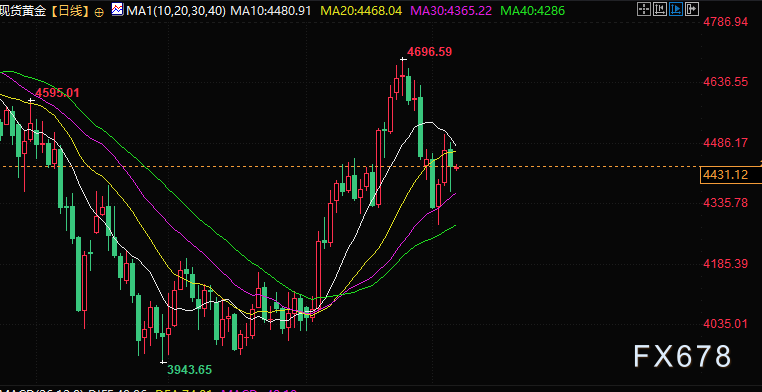Click the green MA40:4286 value
Screen dimensions: 762x392
pyautogui.click(x=533, y=11)
